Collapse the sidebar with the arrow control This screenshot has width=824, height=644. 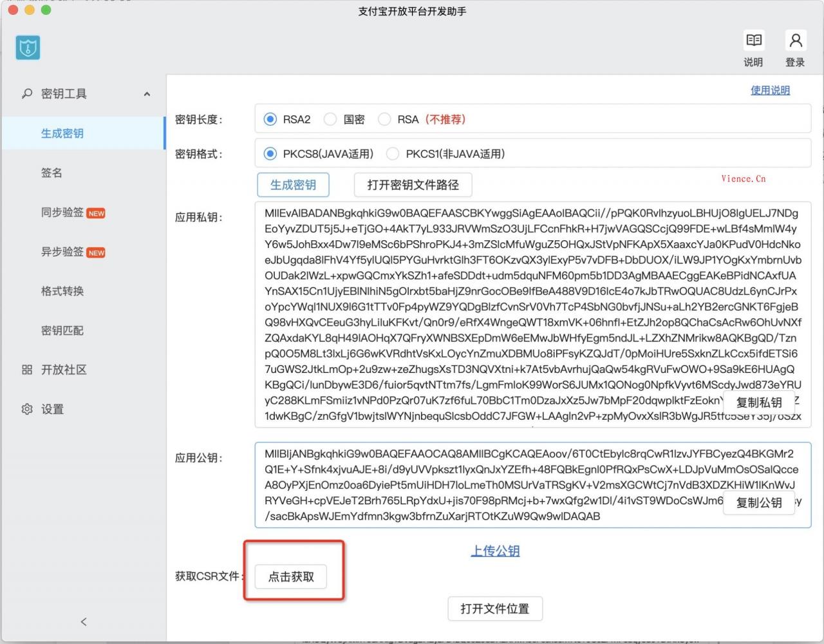pos(83,621)
